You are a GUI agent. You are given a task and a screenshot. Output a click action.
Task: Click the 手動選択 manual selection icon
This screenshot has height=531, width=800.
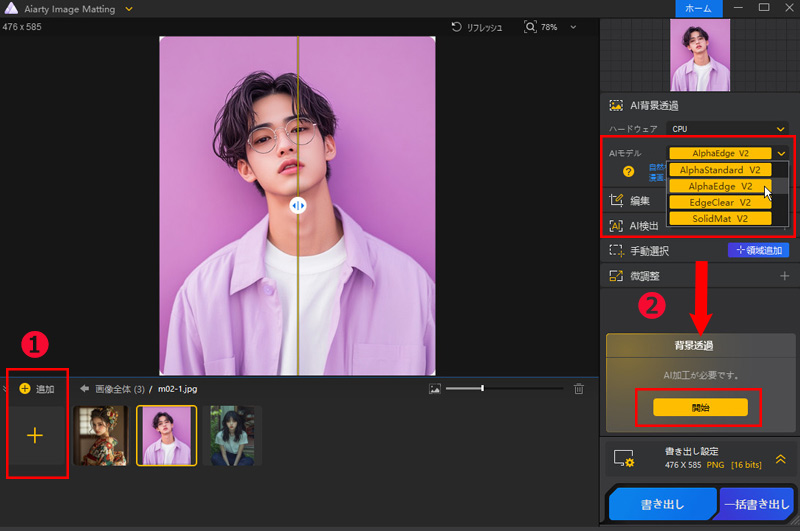(616, 250)
